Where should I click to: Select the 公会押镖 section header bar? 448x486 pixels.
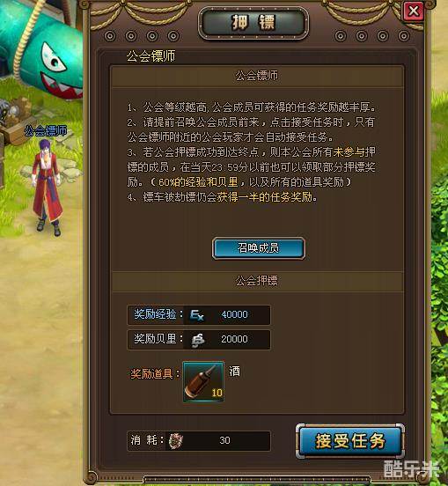(x=257, y=282)
